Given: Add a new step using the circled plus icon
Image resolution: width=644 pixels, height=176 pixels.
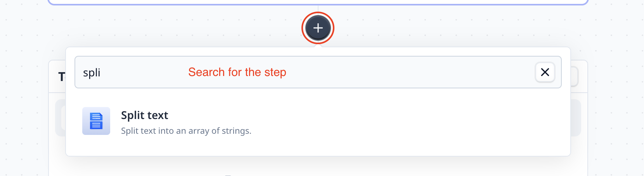Looking at the screenshot, I should (x=318, y=28).
